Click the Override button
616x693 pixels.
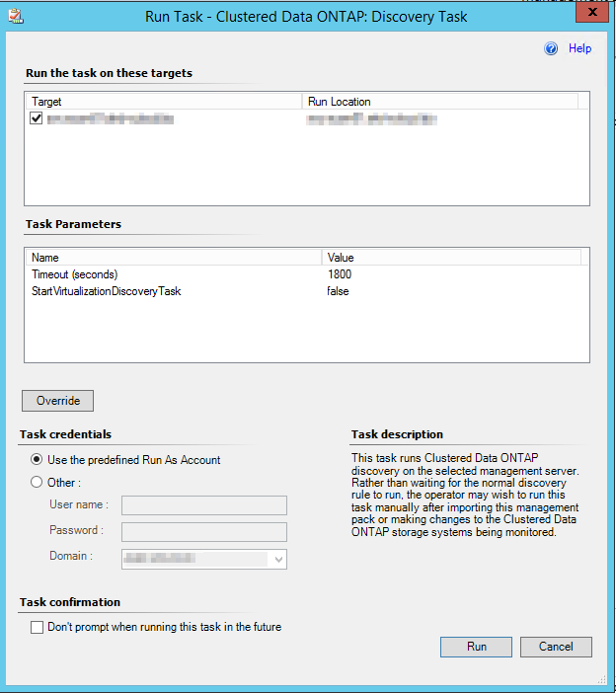point(58,401)
